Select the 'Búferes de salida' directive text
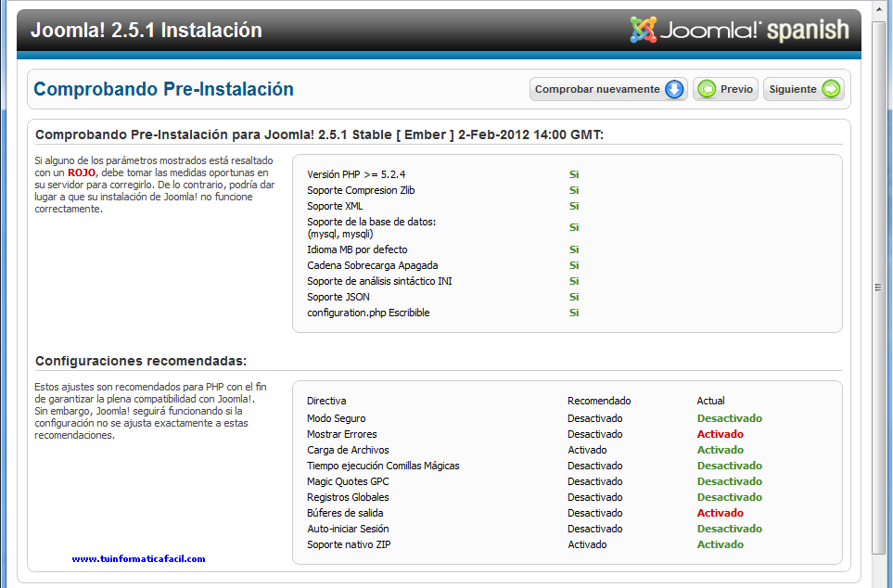The image size is (893, 588). (x=345, y=514)
